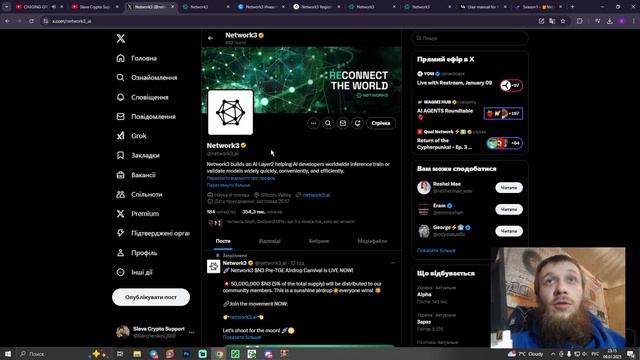Reload the page in browser
The width and height of the screenshot is (640, 360).
click(31, 21)
